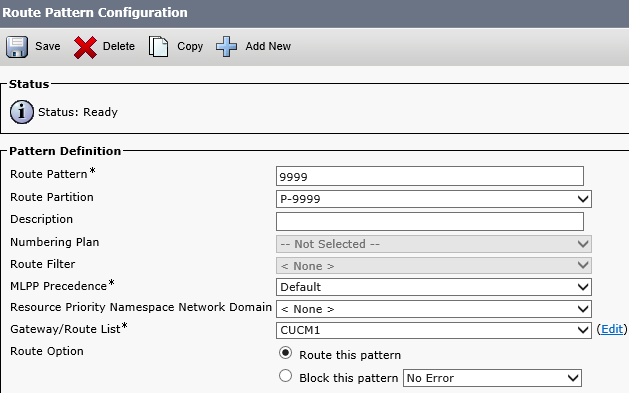Click the Copy text in toolbar

190,47
